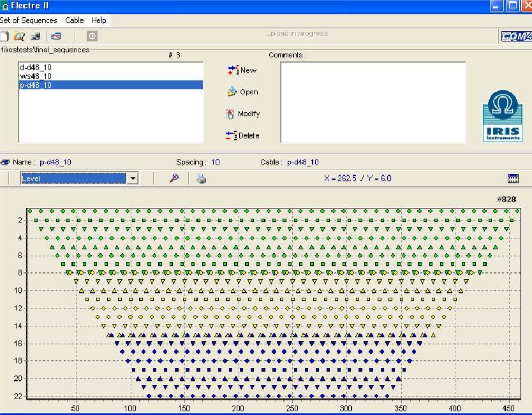Open the Set of Sequences menu
The height and width of the screenshot is (415, 532).
coord(29,20)
